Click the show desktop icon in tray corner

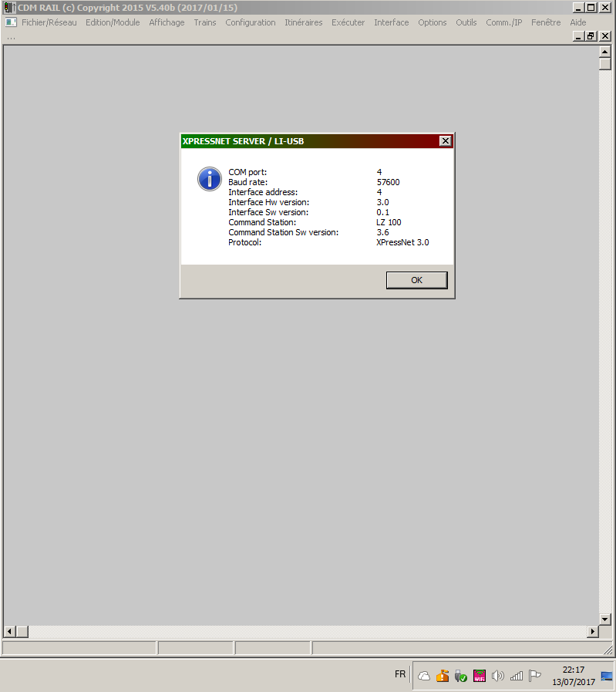[608, 676]
